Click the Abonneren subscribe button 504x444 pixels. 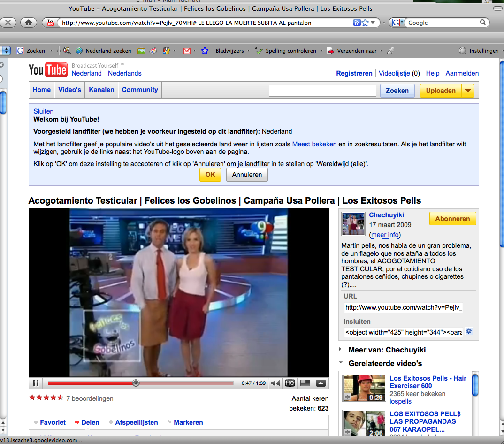[x=452, y=219]
